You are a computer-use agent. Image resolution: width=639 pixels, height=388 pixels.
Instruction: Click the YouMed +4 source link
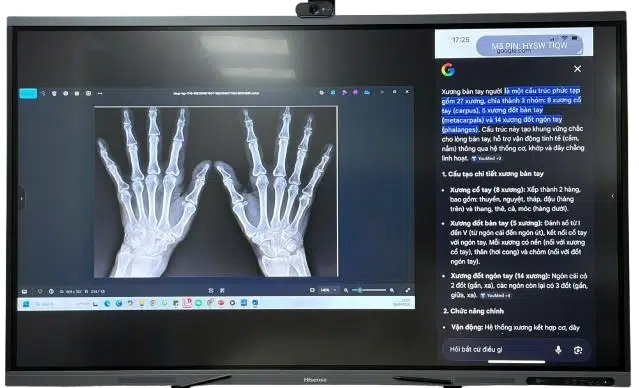coord(496,295)
